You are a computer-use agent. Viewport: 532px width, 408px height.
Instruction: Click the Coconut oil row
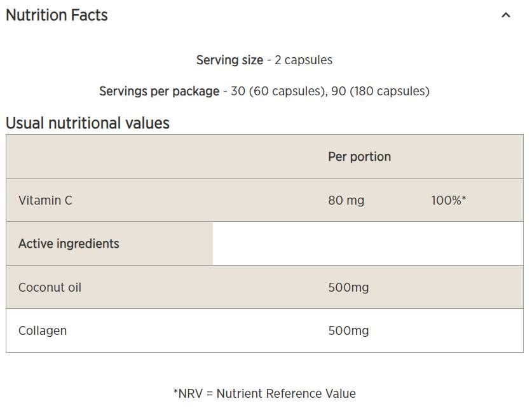click(x=50, y=287)
